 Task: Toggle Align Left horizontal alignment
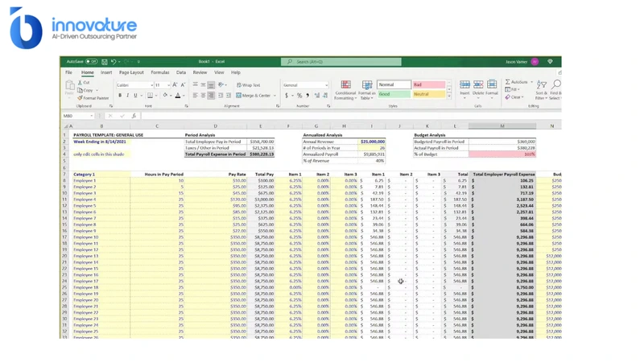196,96
